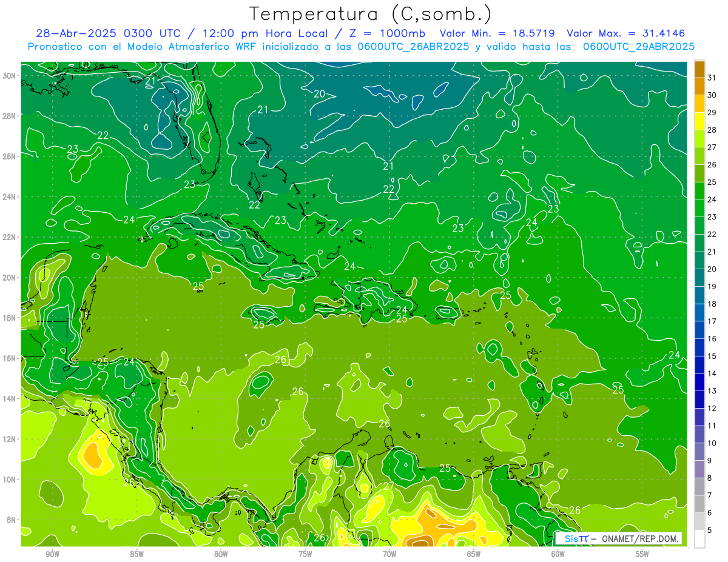This screenshot has height=562, width=728.
Task: Click the legend value 19
Action: (712, 286)
